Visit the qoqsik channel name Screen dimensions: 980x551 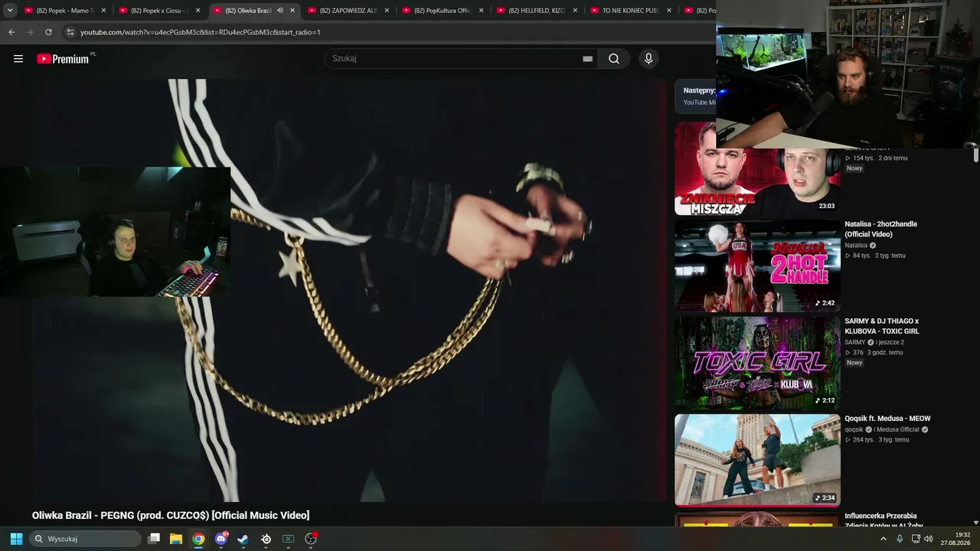(854, 429)
